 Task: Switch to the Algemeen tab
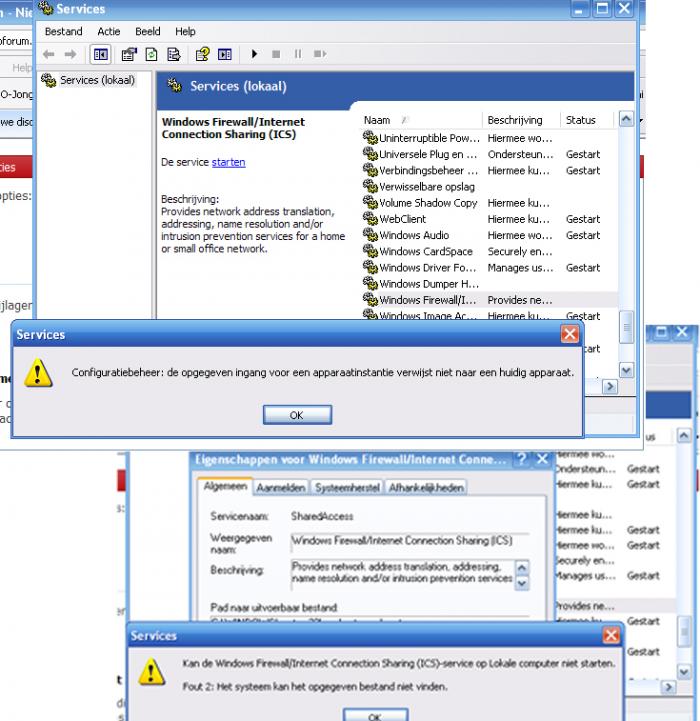[225, 486]
